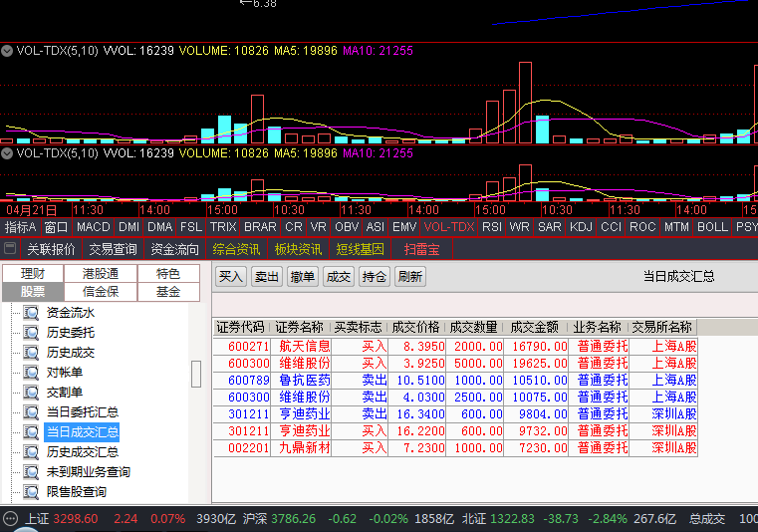Open the 资金流水 query icon
Viewport: 758px width, 532px height.
(31, 313)
